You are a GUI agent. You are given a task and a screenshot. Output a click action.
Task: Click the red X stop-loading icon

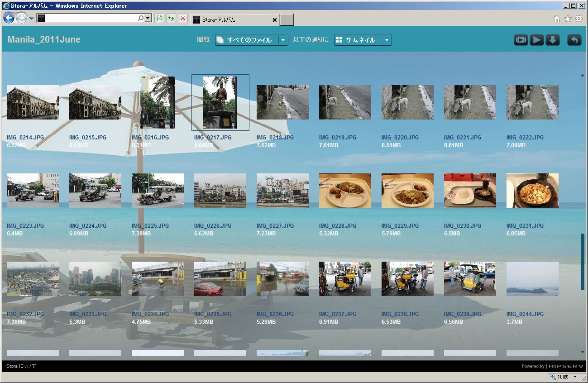[182, 19]
